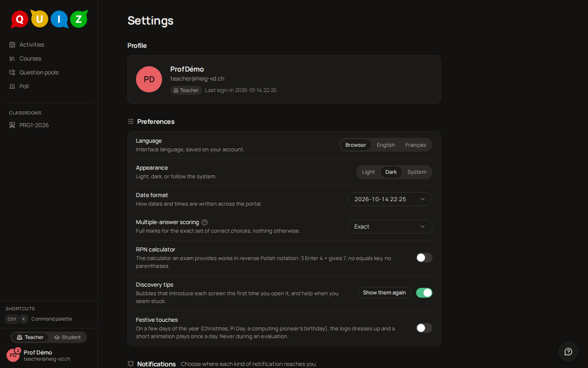This screenshot has width=588, height=368.
Task: Click the large PD profile avatar
Action: (x=149, y=79)
